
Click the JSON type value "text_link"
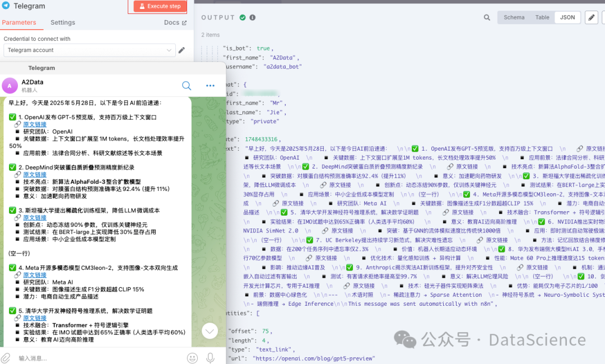tap(273, 349)
